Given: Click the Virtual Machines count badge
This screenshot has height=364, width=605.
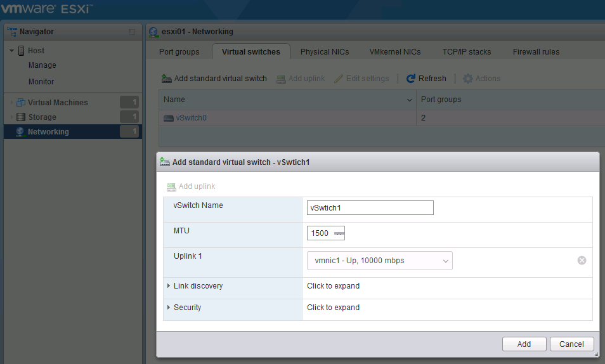Looking at the screenshot, I should (129, 102).
